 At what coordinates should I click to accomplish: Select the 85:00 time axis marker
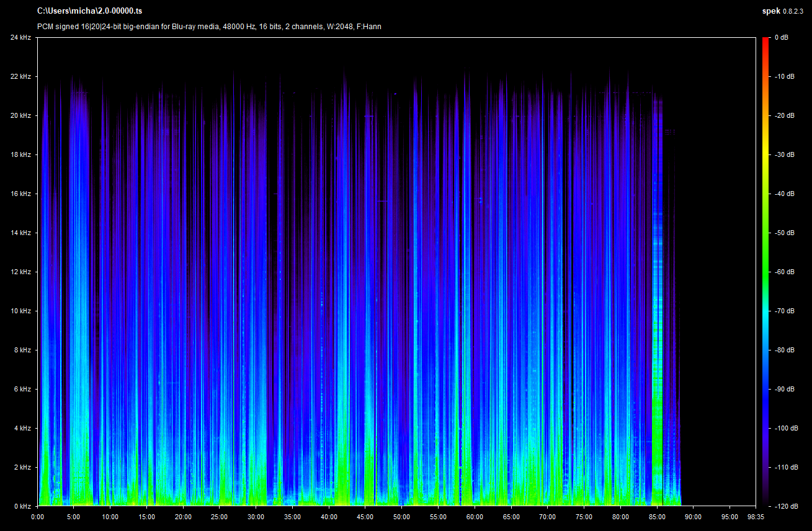(x=657, y=516)
